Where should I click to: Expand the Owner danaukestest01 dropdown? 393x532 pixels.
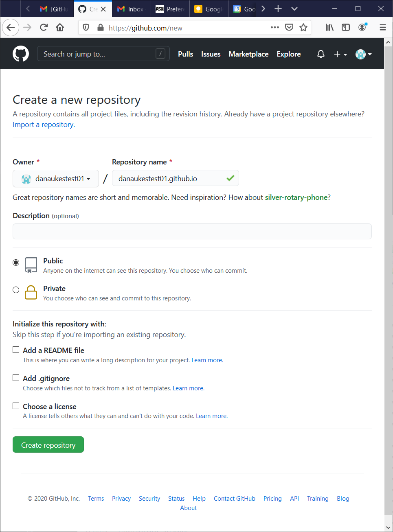coord(56,178)
